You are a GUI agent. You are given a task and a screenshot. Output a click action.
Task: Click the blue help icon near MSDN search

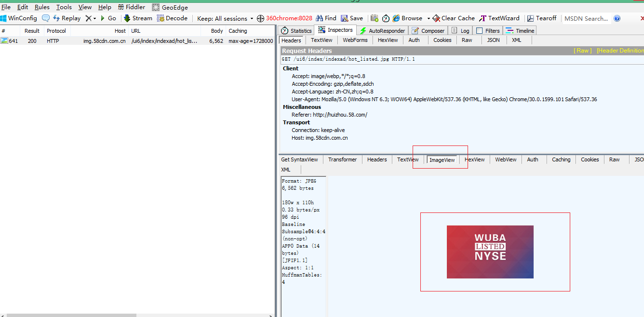(617, 18)
